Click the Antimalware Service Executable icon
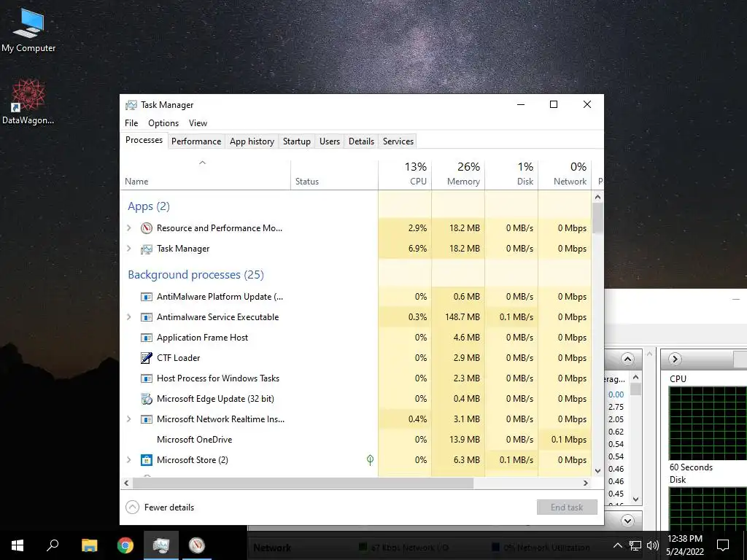The image size is (747, 560). tap(146, 317)
